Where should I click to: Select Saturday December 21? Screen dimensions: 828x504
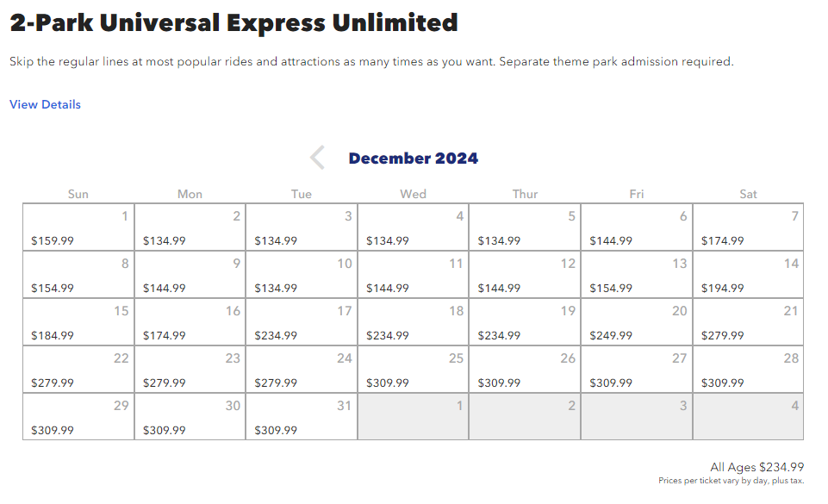point(748,322)
